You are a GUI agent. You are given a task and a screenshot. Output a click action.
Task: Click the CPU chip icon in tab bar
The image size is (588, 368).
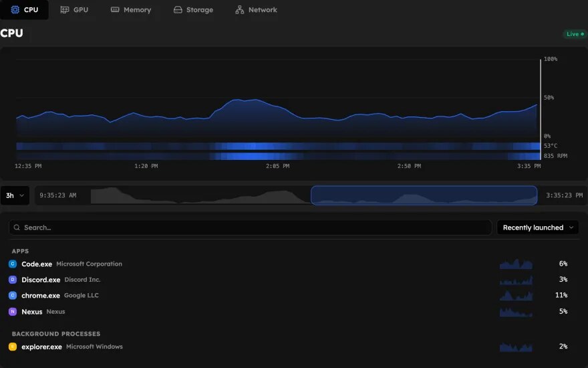pyautogui.click(x=15, y=10)
